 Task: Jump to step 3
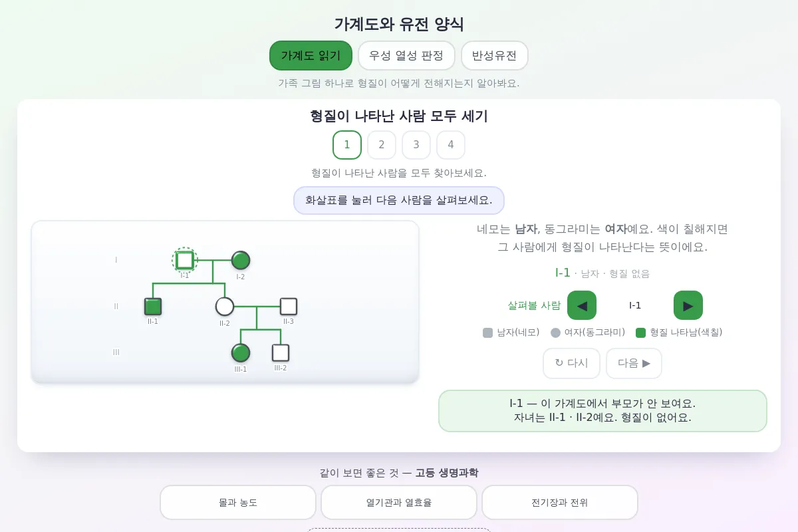click(416, 145)
